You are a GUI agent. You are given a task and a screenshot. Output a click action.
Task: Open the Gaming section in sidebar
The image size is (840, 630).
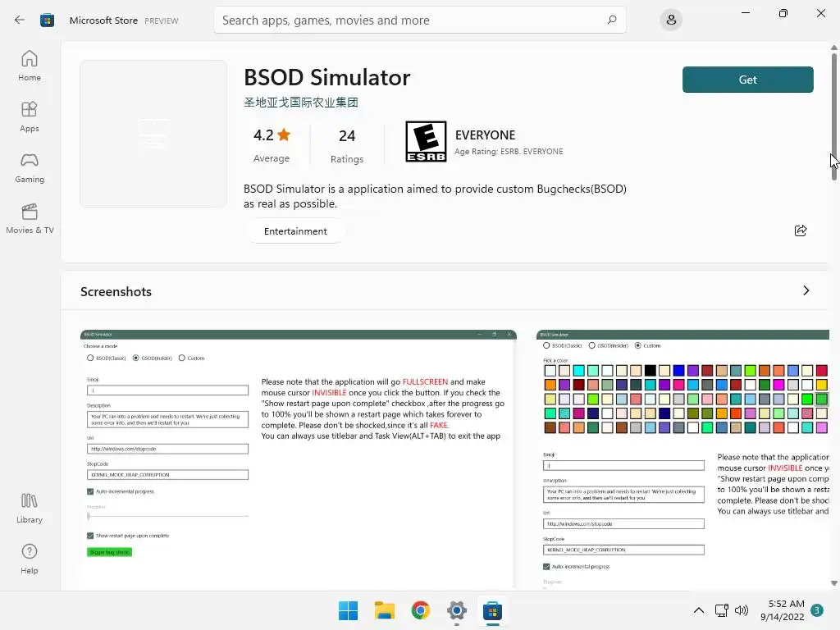(x=30, y=167)
